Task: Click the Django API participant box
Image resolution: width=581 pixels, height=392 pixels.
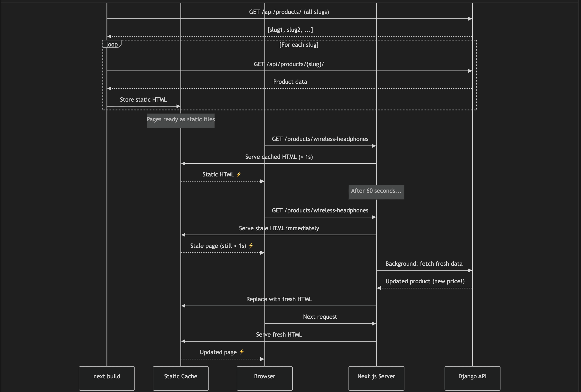Action: point(473,378)
